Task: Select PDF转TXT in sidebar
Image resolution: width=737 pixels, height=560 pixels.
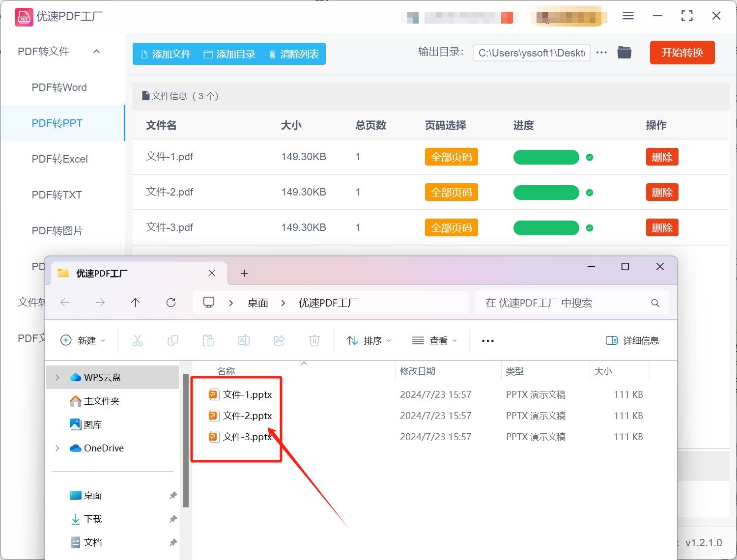Action: [x=57, y=195]
